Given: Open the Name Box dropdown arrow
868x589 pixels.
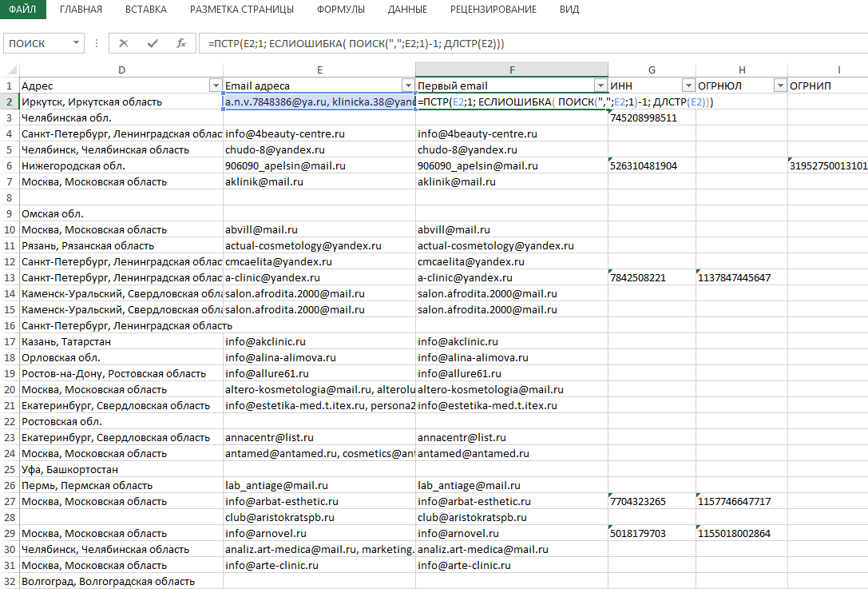Looking at the screenshot, I should [x=76, y=42].
